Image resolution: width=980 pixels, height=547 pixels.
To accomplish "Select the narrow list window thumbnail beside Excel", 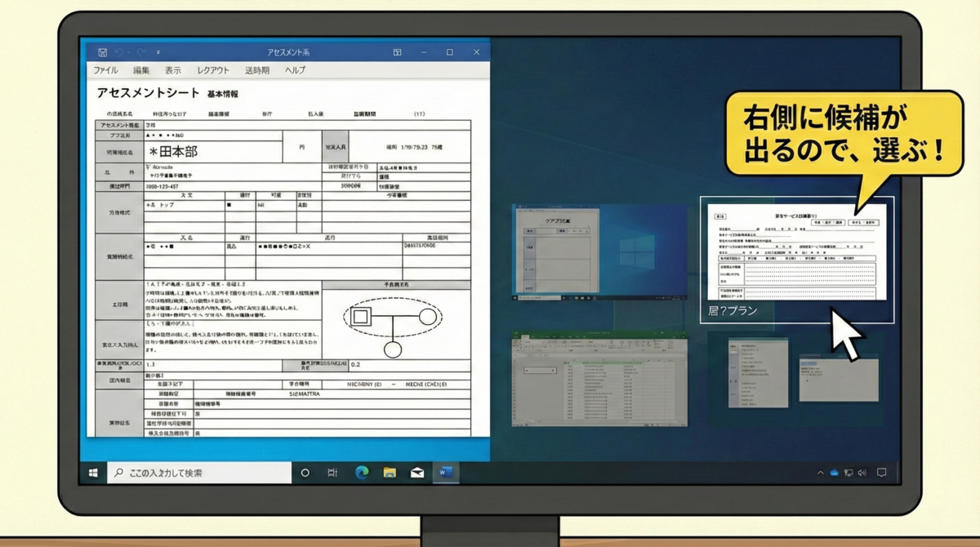I will (759, 374).
